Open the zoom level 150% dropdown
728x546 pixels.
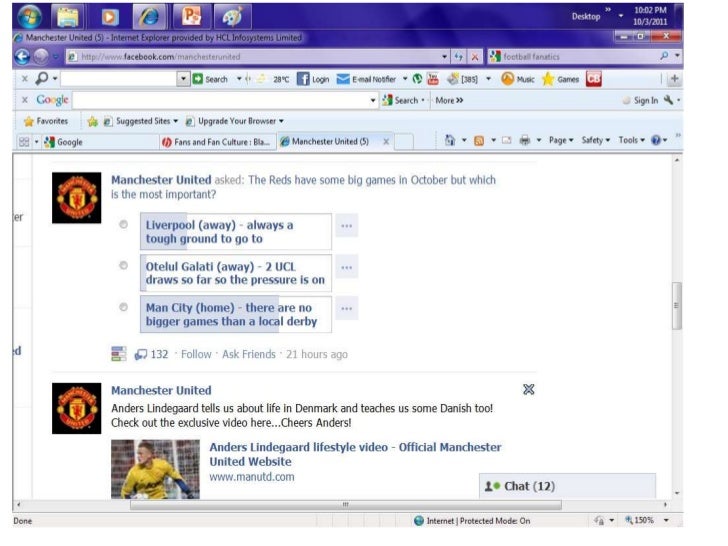click(x=666, y=520)
